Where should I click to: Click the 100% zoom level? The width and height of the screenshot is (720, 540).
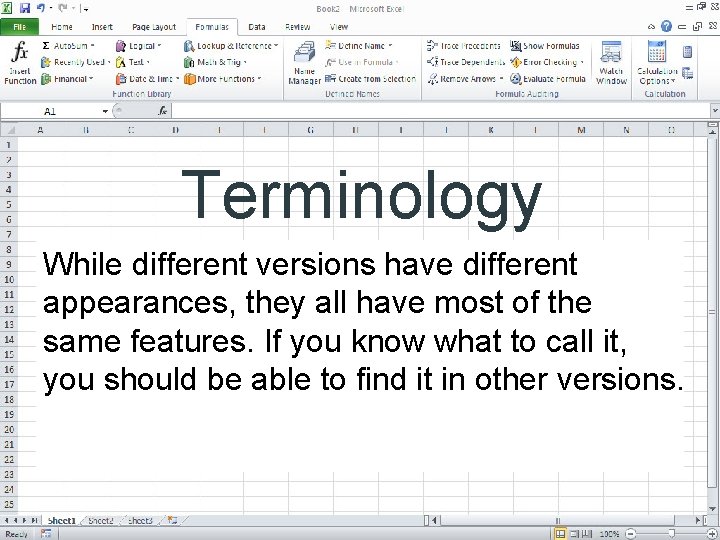609,534
